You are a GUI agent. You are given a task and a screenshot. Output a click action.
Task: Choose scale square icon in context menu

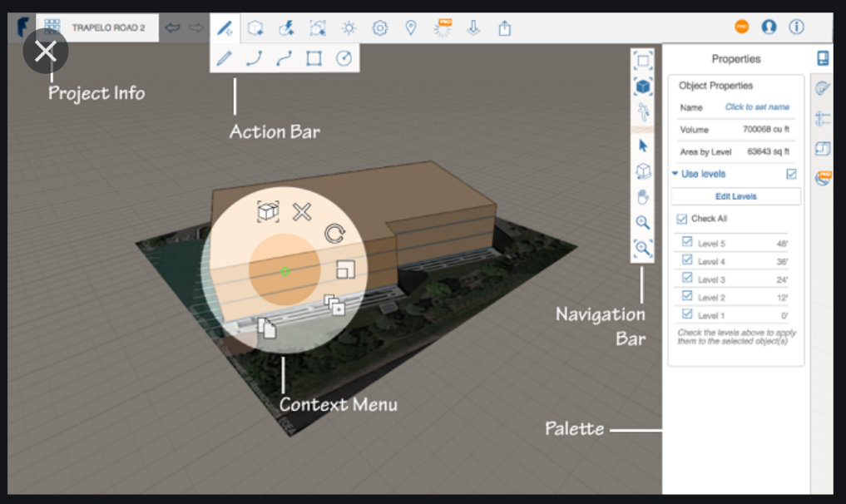coord(346,269)
